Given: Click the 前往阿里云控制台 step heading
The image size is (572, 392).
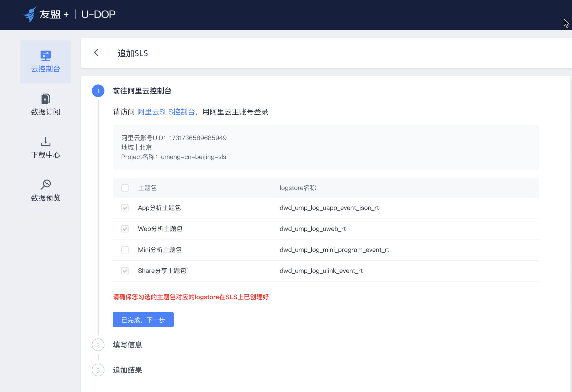Looking at the screenshot, I should (142, 91).
